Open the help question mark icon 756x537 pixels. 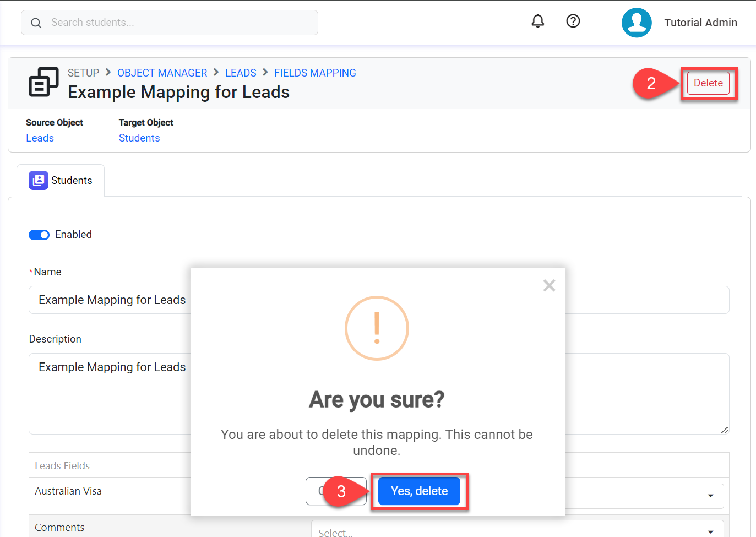[x=573, y=21]
